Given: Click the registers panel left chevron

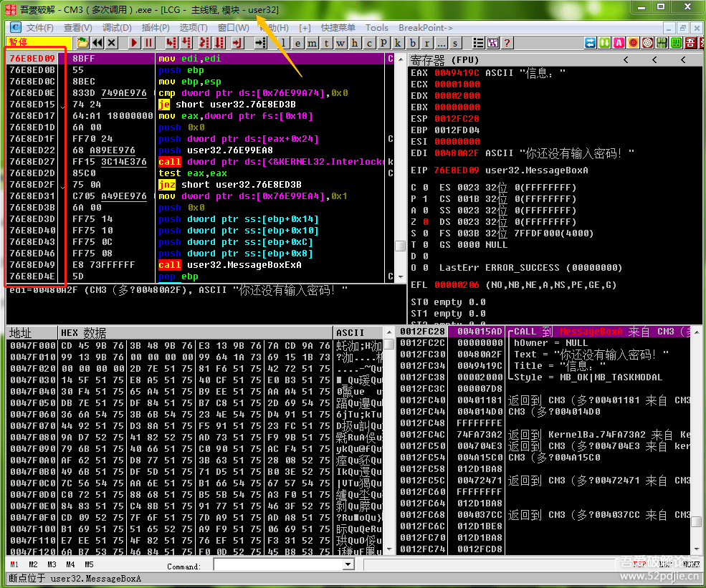Looking at the screenshot, I should click(x=626, y=60).
